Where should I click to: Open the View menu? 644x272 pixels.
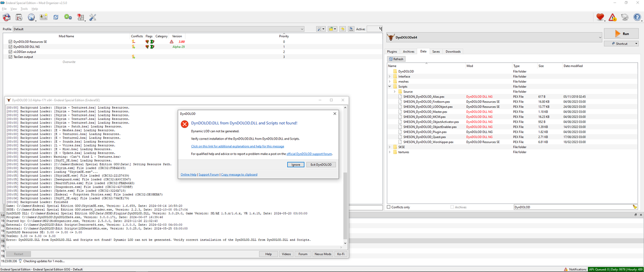coord(14,9)
